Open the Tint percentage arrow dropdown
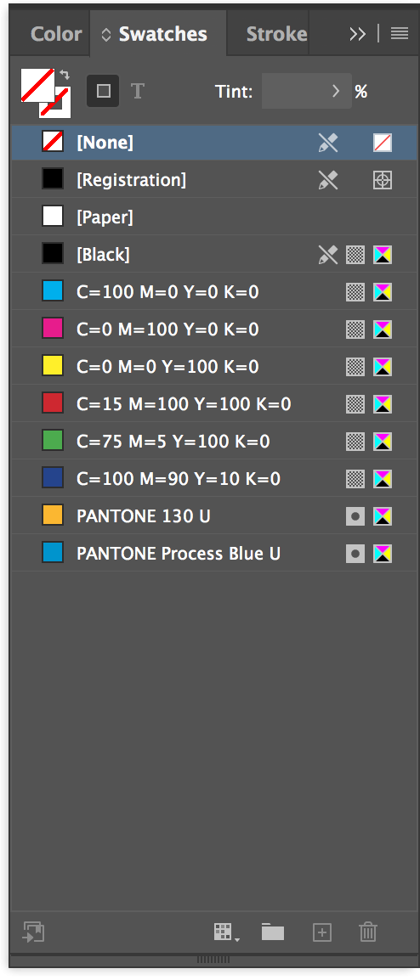The image size is (420, 980). 336,91
